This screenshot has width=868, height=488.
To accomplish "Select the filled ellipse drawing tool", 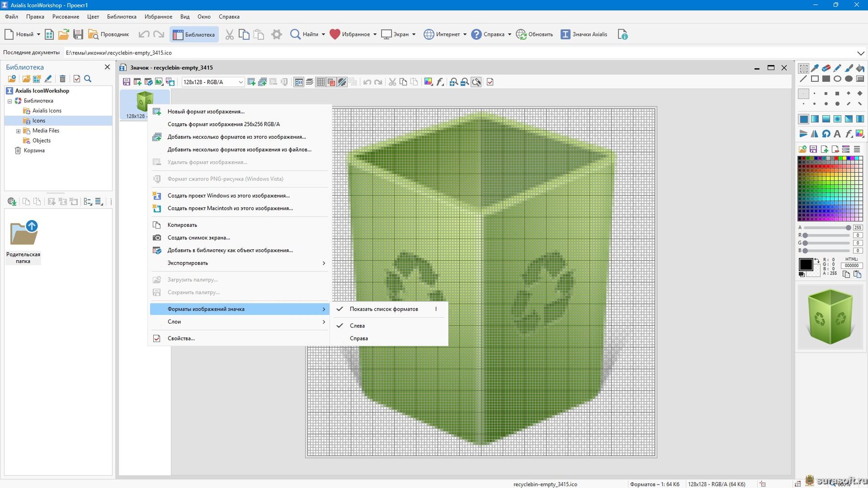I will [x=848, y=79].
